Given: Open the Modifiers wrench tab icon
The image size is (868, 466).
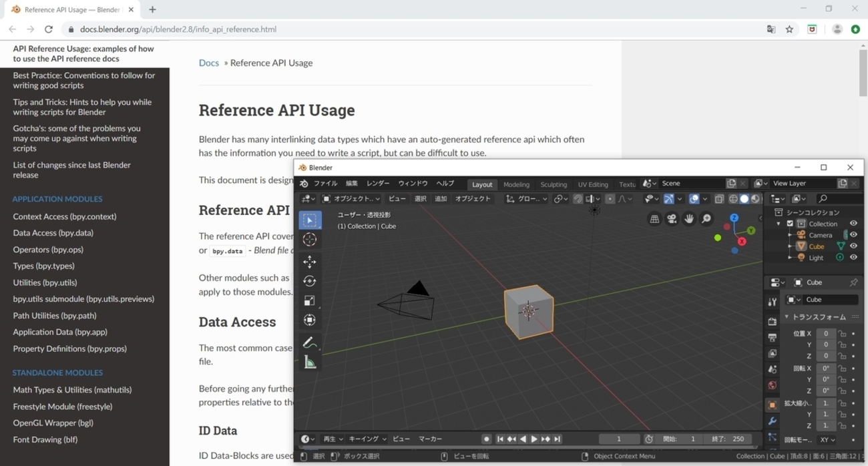Looking at the screenshot, I should (773, 421).
